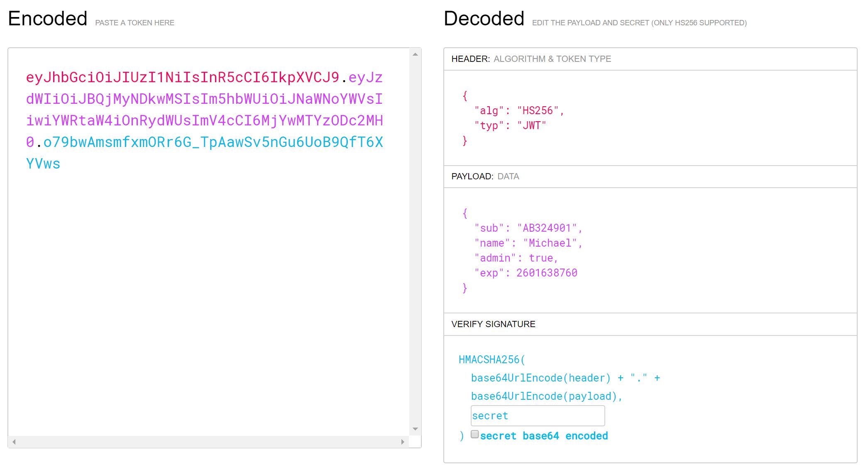Click the blue signature text YVws
The image size is (868, 472).
pyautogui.click(x=43, y=164)
